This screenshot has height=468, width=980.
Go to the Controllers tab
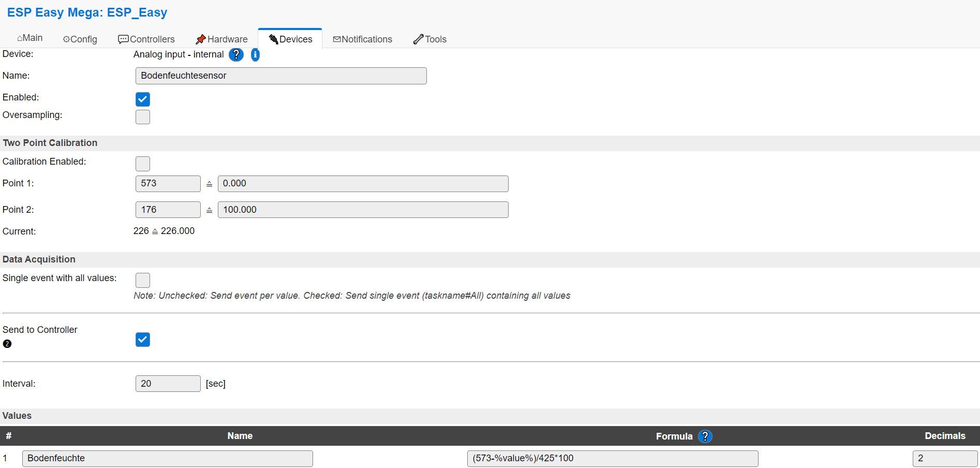[x=146, y=39]
